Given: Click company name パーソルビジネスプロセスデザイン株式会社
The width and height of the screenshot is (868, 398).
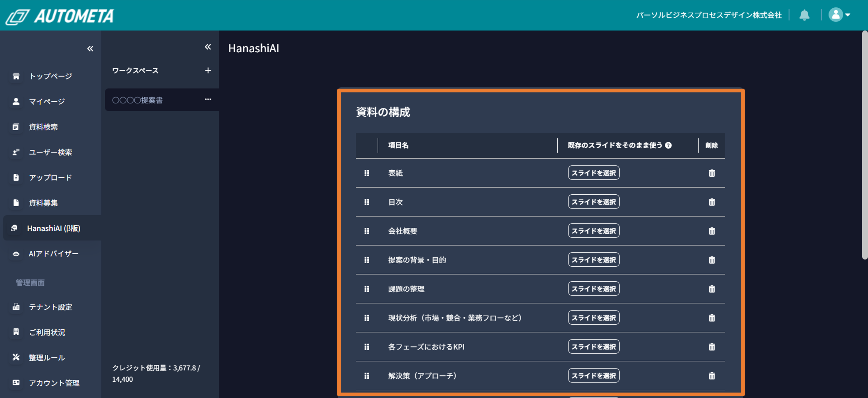Looking at the screenshot, I should [x=709, y=15].
